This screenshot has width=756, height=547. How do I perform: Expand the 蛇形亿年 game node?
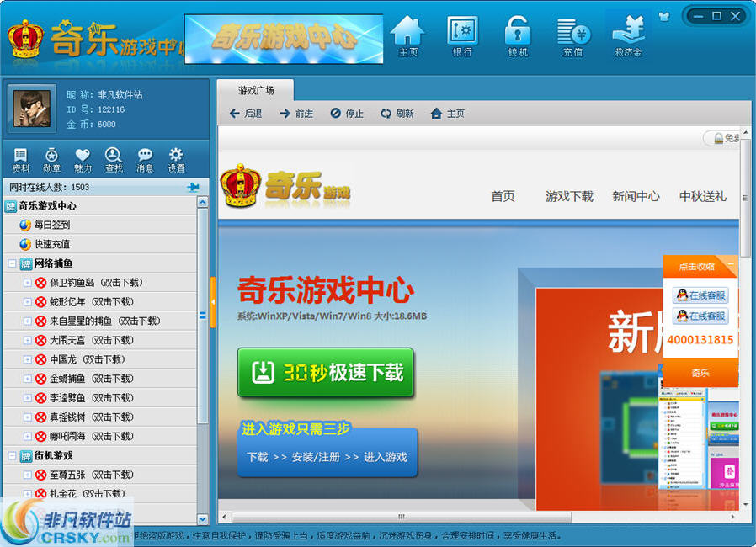click(28, 302)
